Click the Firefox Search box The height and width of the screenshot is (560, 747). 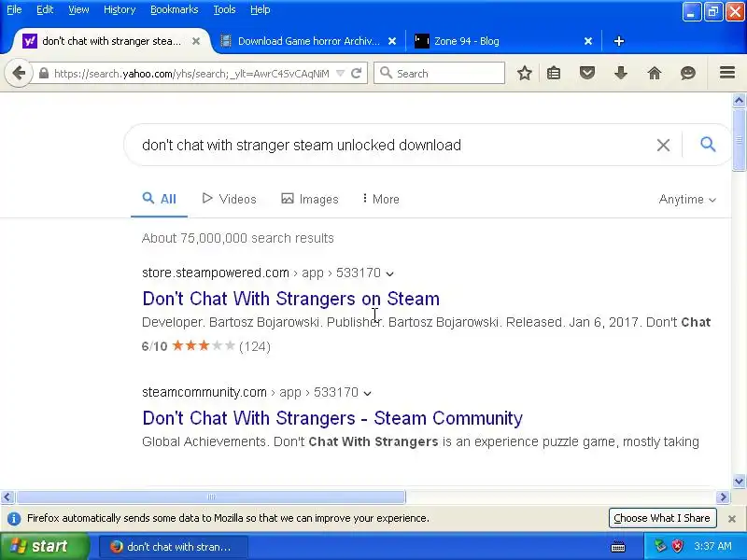coord(439,74)
